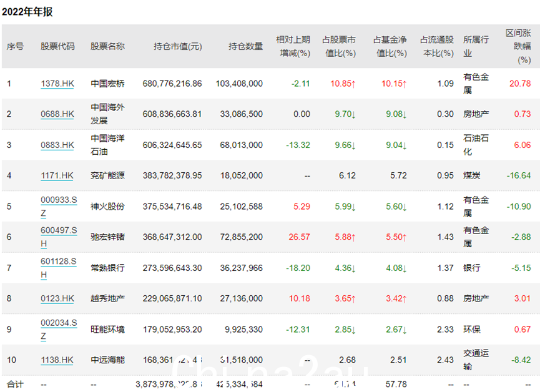Open stock code link 002034.SZ
Screen dimensions: 540x392
59,330
